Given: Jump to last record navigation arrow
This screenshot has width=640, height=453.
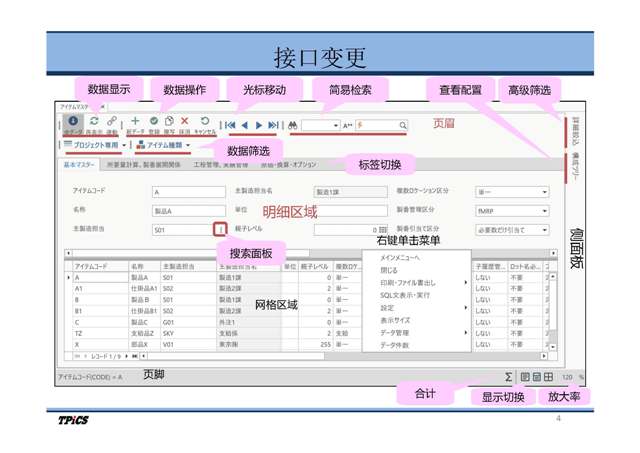Looking at the screenshot, I should tap(273, 126).
